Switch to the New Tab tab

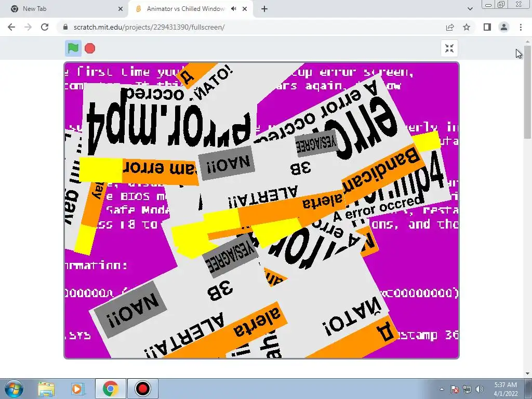[64, 9]
